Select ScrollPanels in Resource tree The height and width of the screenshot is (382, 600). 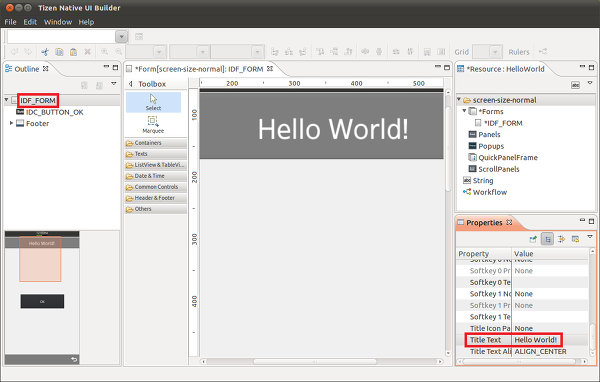(x=499, y=169)
